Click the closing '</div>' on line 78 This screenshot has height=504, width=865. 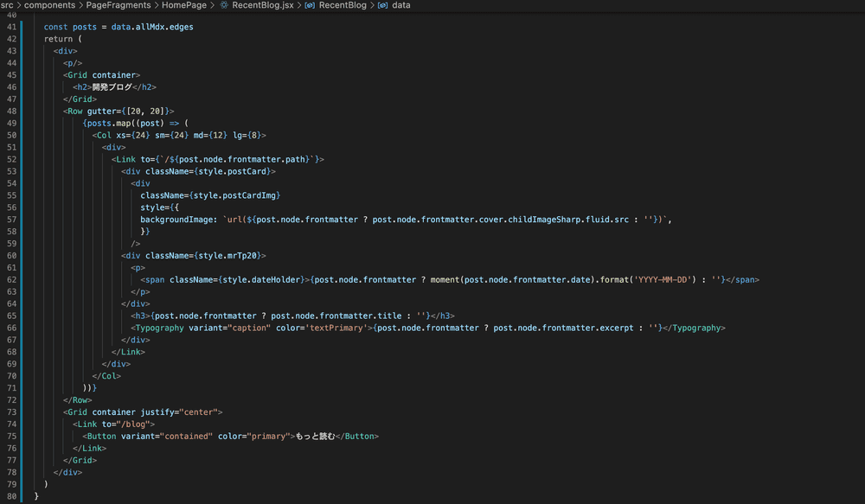tap(67, 473)
